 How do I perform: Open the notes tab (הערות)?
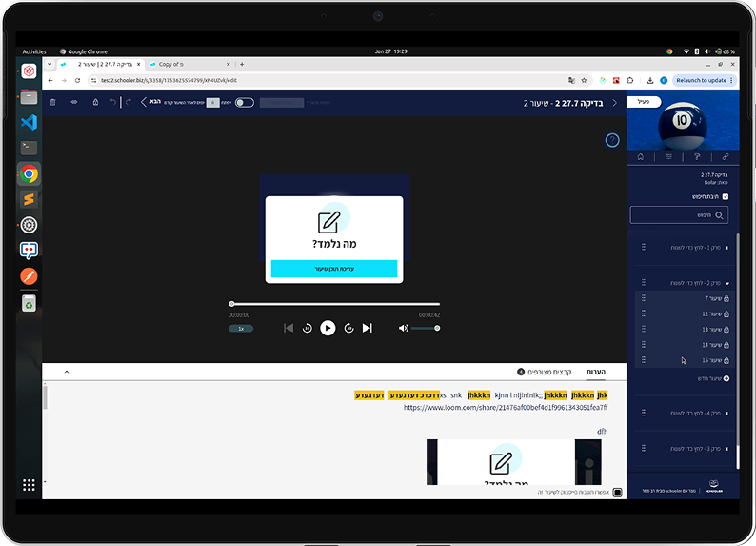[596, 372]
